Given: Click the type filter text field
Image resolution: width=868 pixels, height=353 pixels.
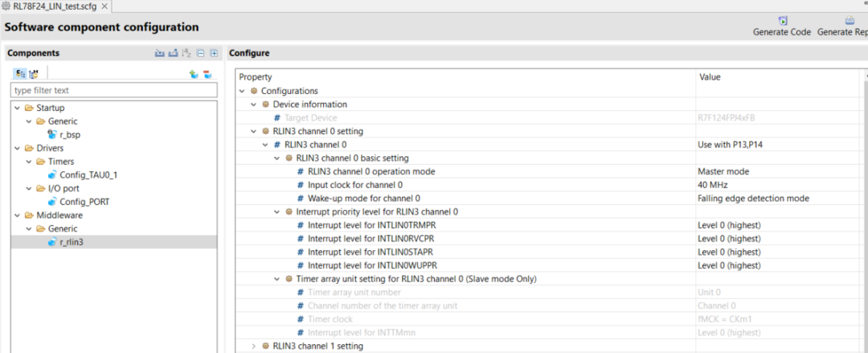Looking at the screenshot, I should point(114,91).
